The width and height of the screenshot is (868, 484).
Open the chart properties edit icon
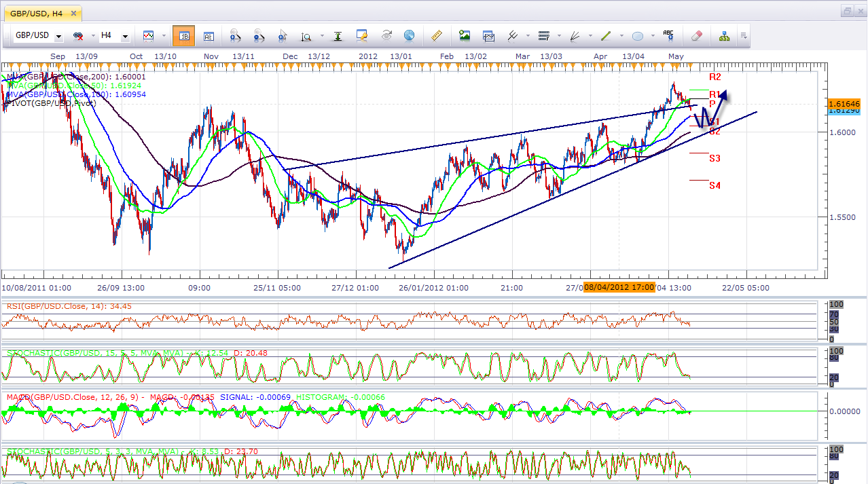[362, 35]
